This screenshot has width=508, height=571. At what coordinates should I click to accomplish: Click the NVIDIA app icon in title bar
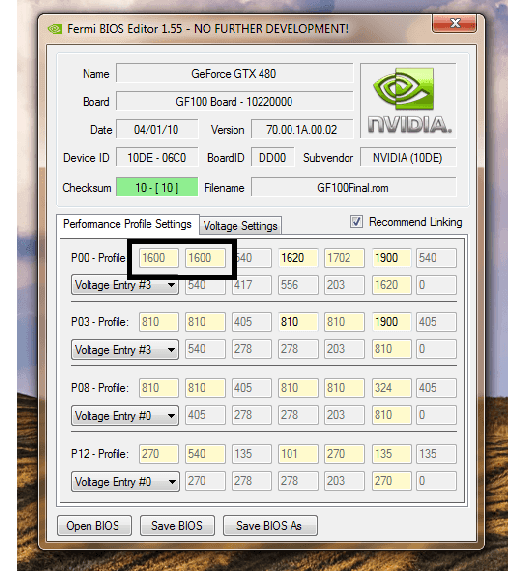pyautogui.click(x=55, y=29)
